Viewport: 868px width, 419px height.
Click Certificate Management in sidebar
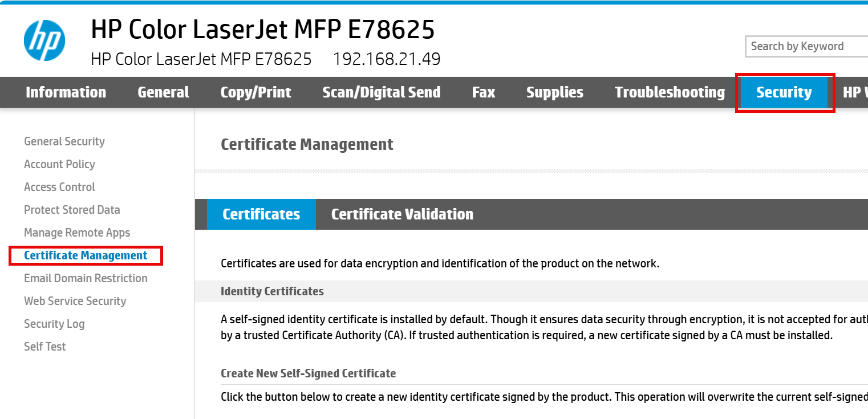point(86,255)
